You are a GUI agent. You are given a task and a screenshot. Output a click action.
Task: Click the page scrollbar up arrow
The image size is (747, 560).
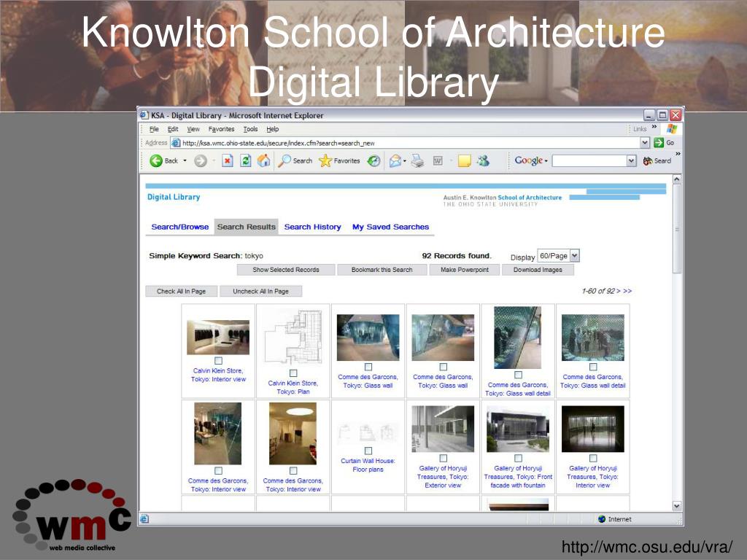click(676, 179)
